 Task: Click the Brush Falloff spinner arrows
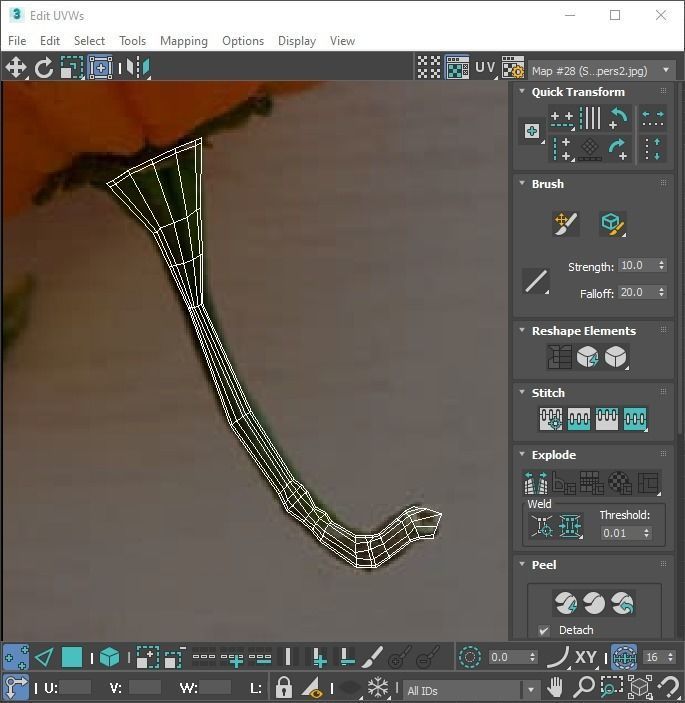click(661, 292)
